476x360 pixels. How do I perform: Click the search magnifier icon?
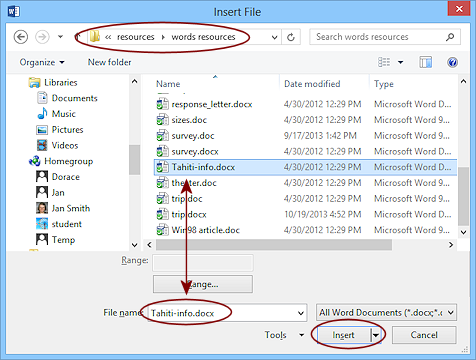(x=450, y=37)
